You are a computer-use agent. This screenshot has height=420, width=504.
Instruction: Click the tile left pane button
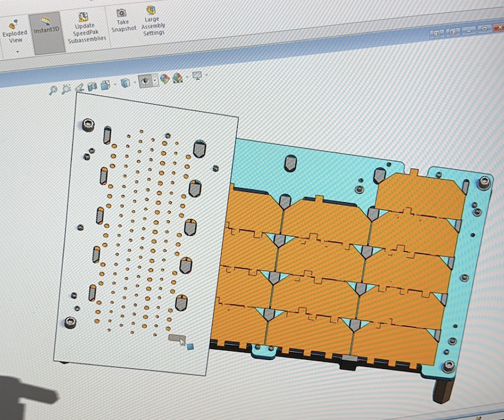437,34
